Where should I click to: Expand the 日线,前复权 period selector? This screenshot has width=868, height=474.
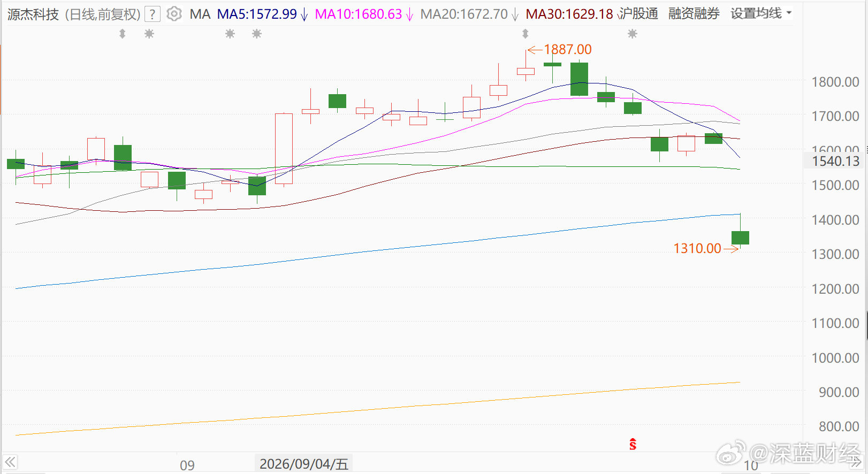pos(103,14)
